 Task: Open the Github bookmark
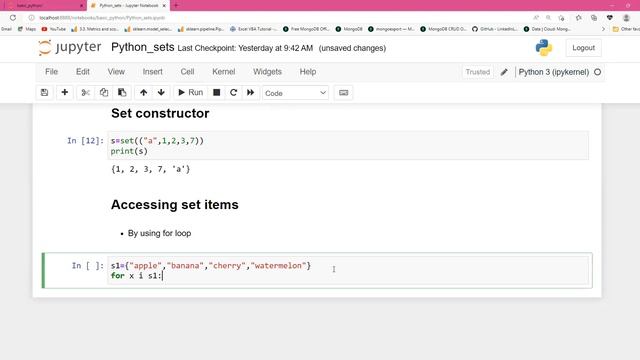tap(494, 29)
